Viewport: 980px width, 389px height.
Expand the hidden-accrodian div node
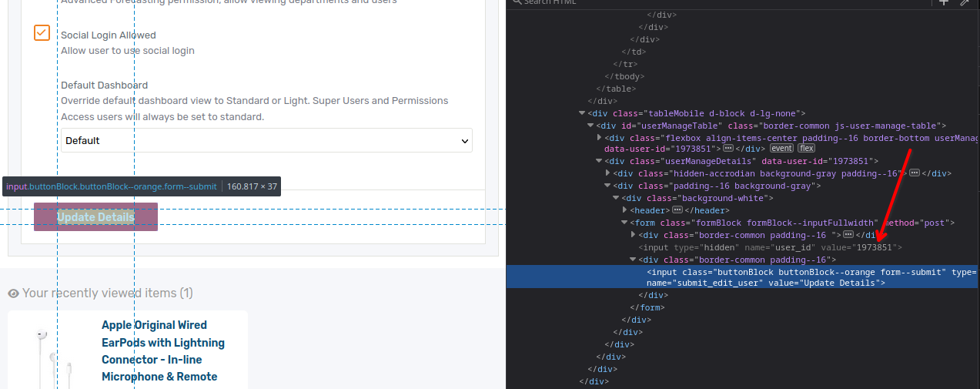point(607,174)
